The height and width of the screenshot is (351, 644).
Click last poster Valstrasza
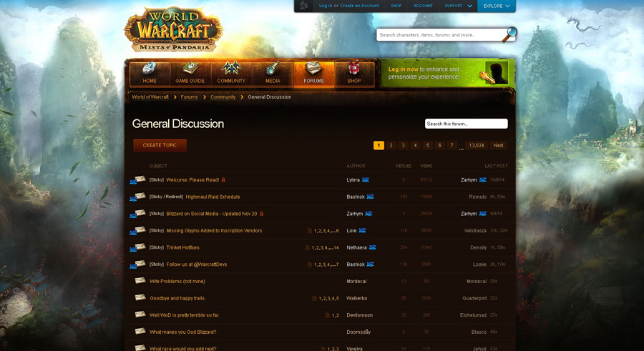[475, 231]
